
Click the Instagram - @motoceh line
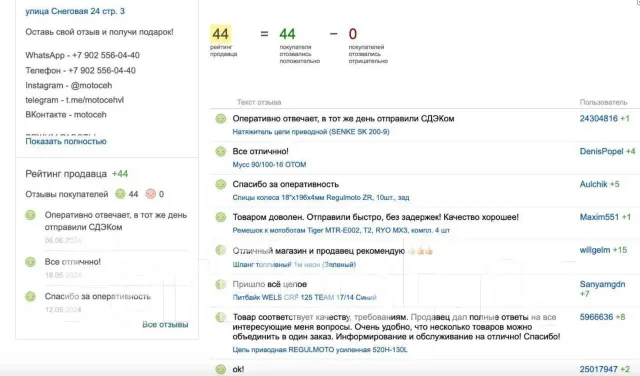pos(69,85)
